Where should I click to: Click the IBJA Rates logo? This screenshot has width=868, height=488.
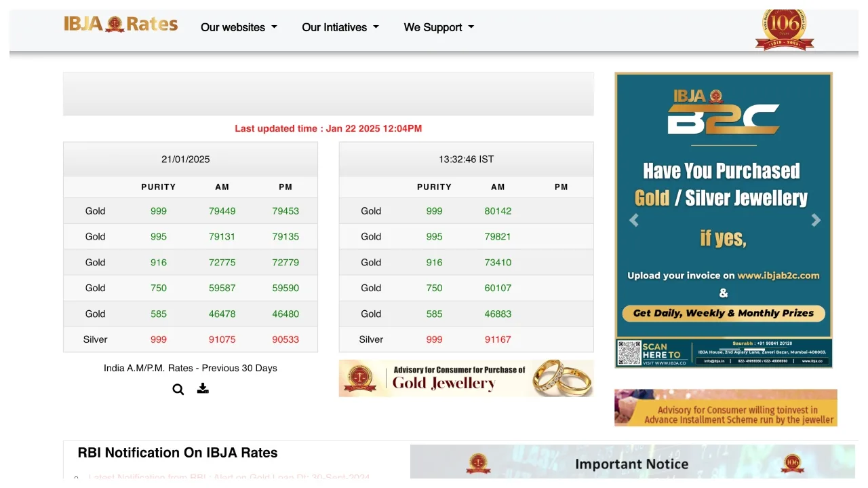121,25
